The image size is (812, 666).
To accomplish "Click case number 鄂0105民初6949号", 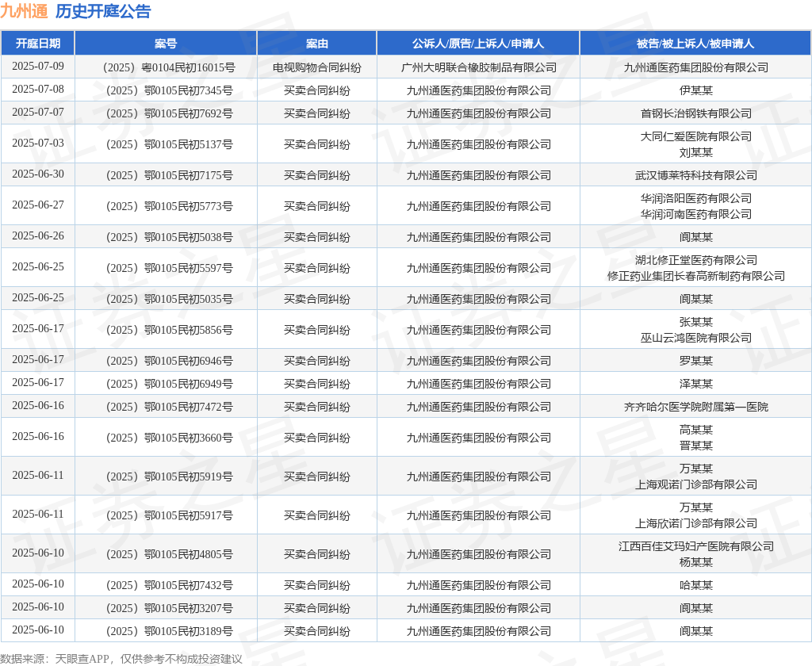I will 189,384.
